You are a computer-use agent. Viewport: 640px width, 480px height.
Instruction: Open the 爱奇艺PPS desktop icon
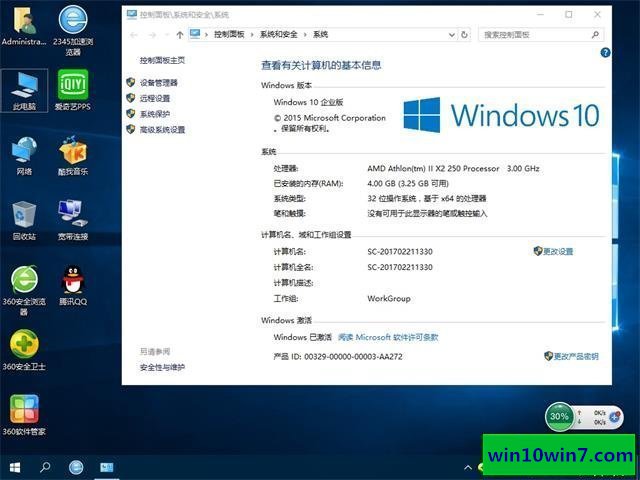[73, 91]
